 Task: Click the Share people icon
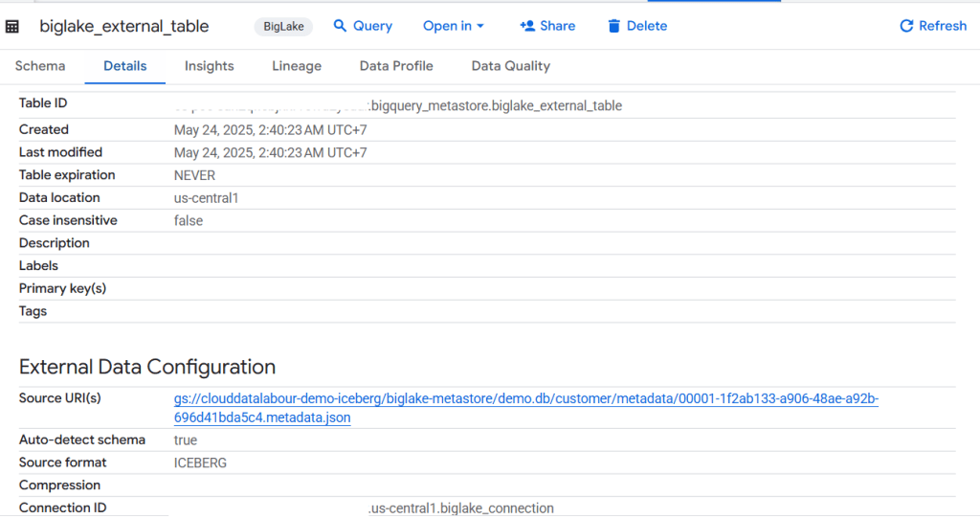click(526, 26)
